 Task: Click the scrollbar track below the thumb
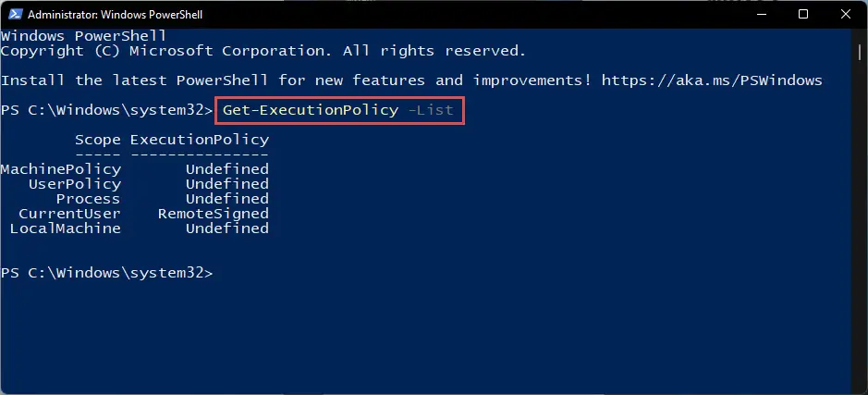click(x=860, y=222)
